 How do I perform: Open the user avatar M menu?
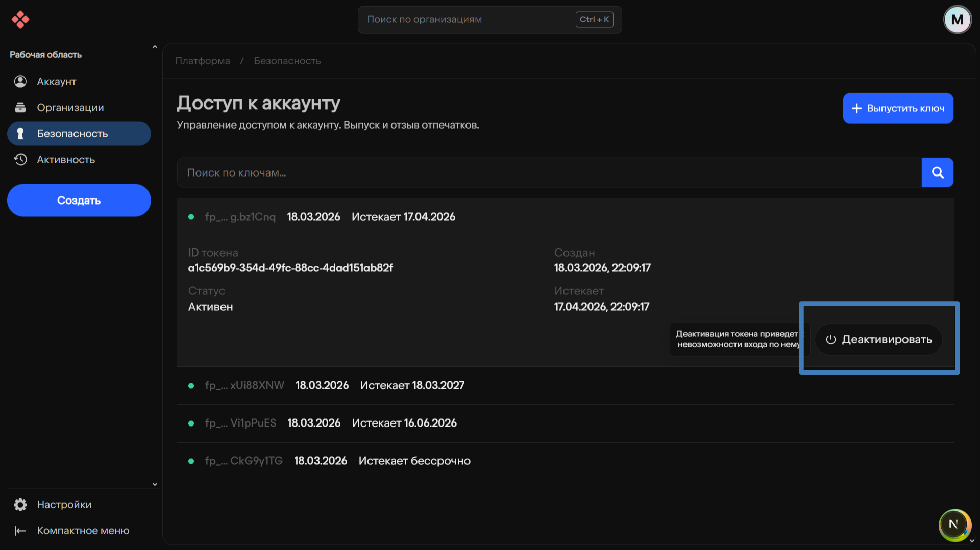[957, 19]
